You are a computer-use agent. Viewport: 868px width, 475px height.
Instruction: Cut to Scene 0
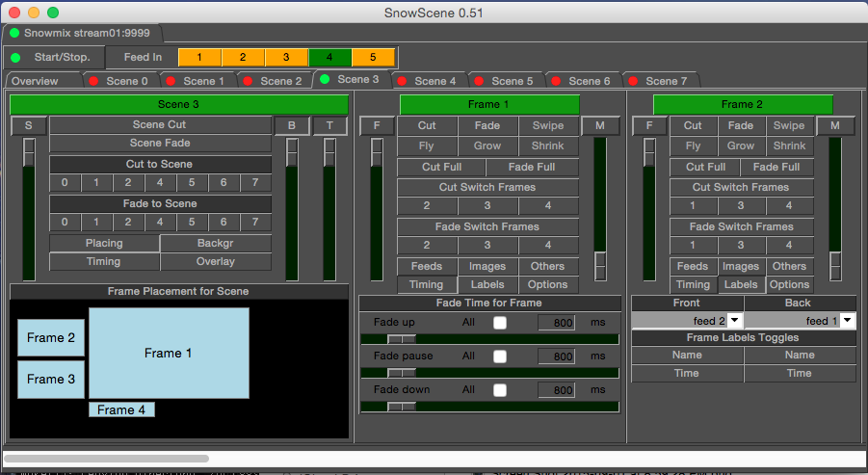[65, 183]
